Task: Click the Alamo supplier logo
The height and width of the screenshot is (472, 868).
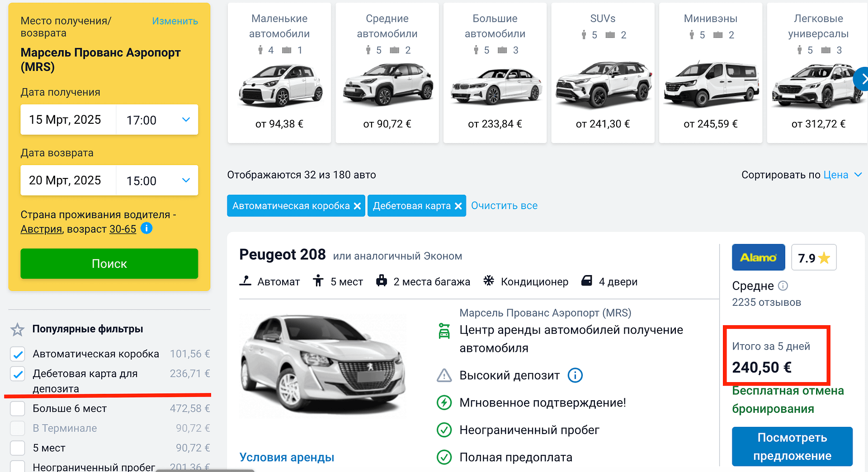Action: [758, 257]
